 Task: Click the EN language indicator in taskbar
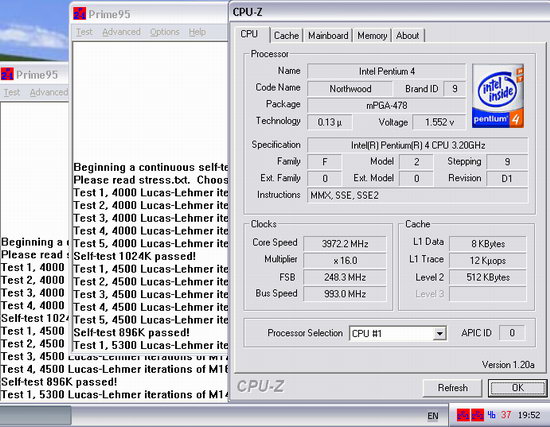[x=433, y=416]
